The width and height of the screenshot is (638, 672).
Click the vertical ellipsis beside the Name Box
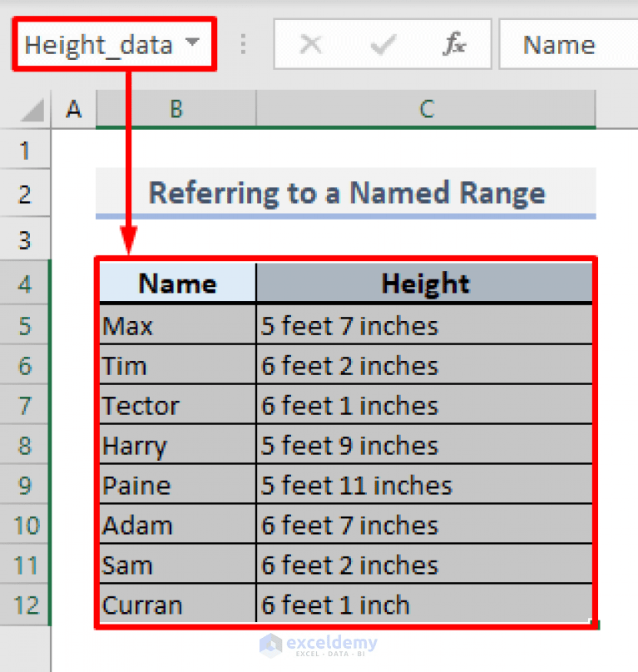coord(242,45)
